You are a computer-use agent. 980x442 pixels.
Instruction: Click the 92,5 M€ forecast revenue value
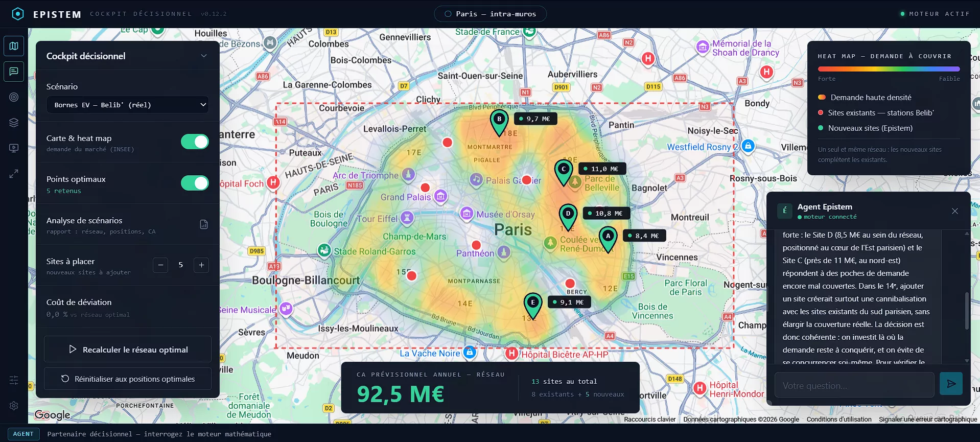pyautogui.click(x=401, y=394)
